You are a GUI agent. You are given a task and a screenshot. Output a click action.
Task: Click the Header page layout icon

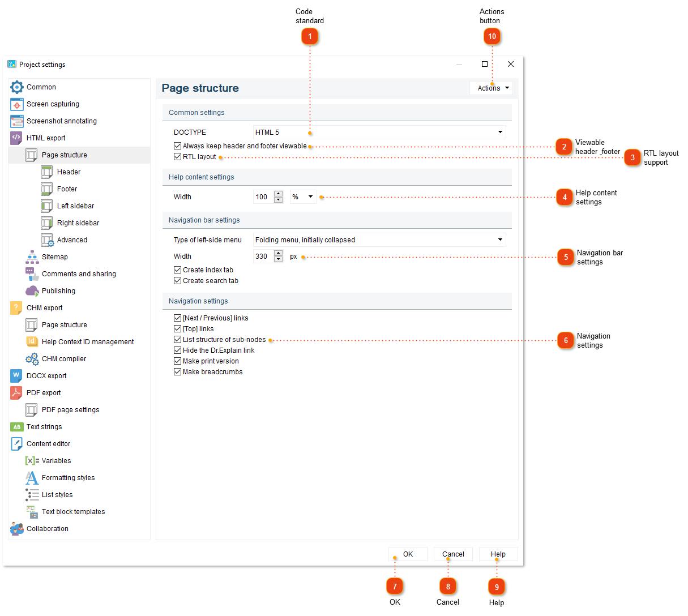click(x=47, y=172)
